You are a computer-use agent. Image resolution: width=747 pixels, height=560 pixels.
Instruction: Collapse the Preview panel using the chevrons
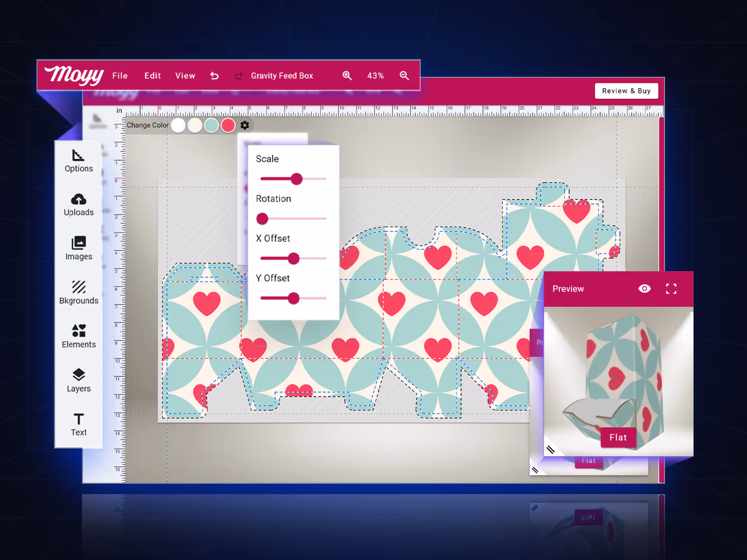(x=551, y=450)
